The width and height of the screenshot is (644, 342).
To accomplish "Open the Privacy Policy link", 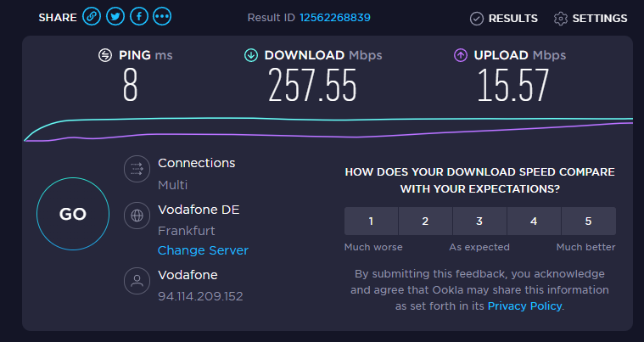I will (524, 306).
